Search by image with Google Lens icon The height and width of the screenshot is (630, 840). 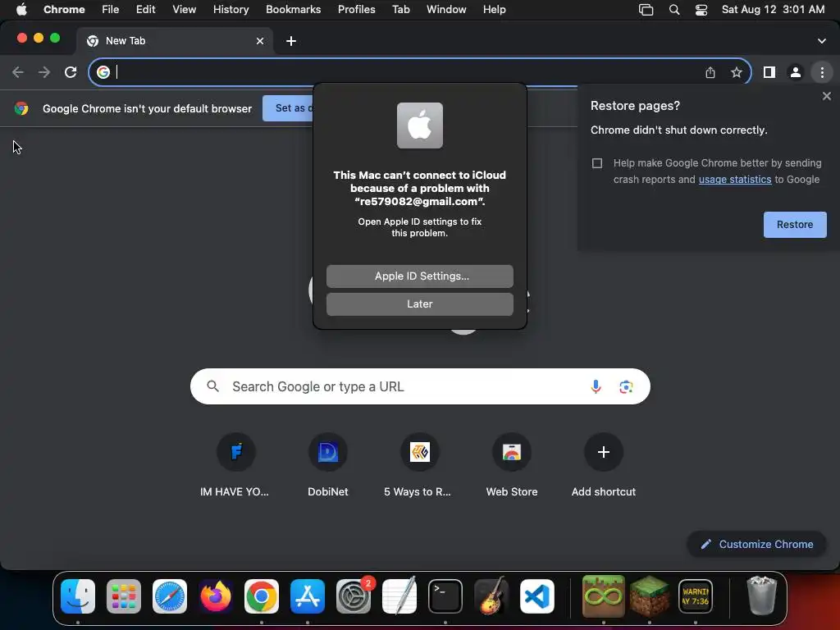pyautogui.click(x=626, y=386)
